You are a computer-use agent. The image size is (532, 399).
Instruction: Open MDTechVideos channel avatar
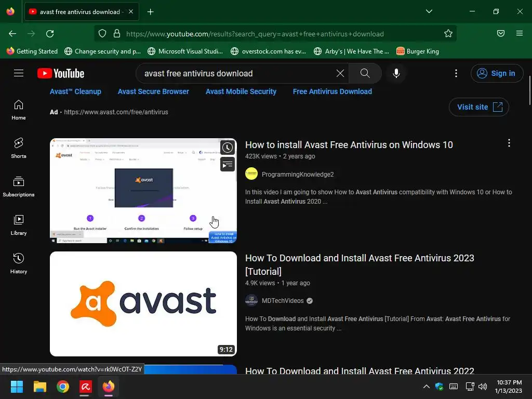[251, 301]
